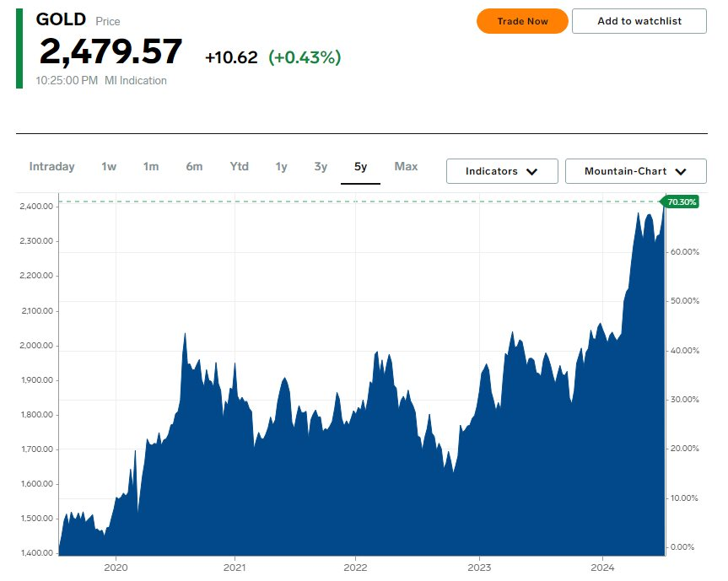Click the orange Trade Now button
728x581 pixels.
(x=522, y=21)
